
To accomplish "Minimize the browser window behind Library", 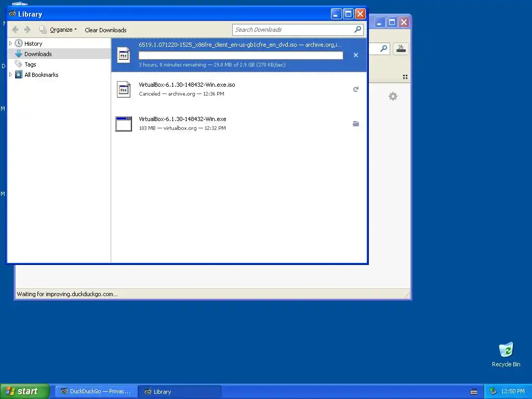I will pyautogui.click(x=379, y=22).
